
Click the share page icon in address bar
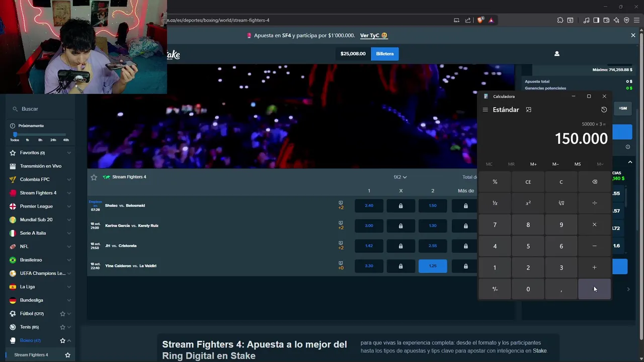tap(468, 20)
